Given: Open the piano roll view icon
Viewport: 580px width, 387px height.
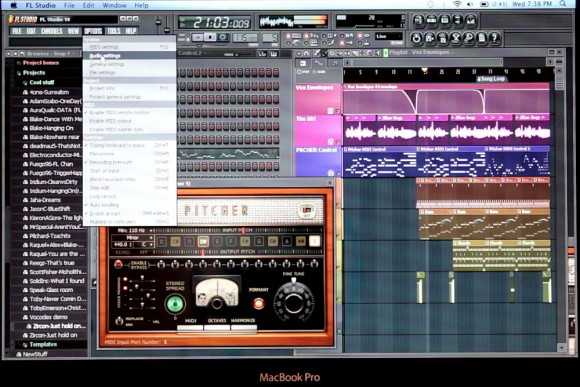Looking at the screenshot, I should [444, 21].
